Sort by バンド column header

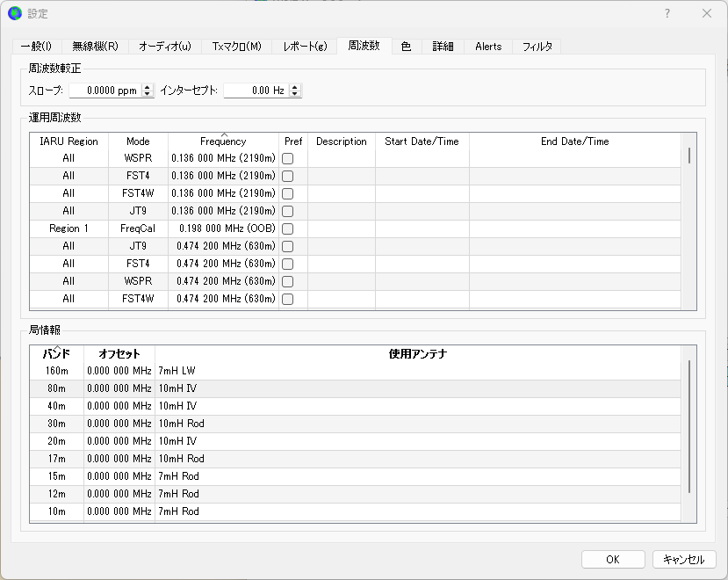[x=57, y=354]
